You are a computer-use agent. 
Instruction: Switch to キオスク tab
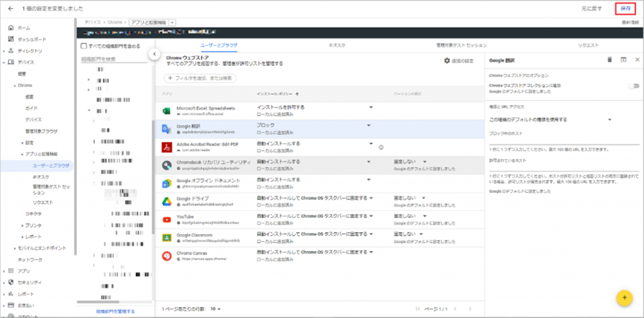click(x=337, y=46)
